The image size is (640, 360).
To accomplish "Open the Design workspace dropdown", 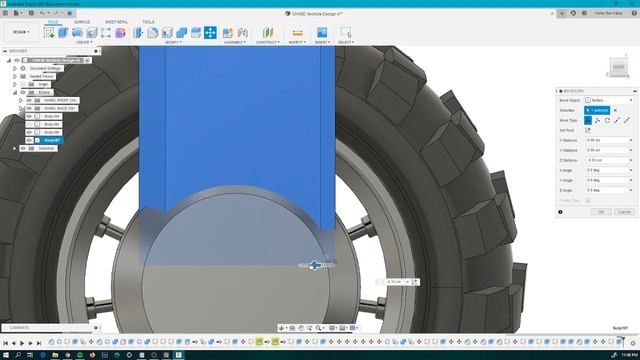I will coord(21,32).
